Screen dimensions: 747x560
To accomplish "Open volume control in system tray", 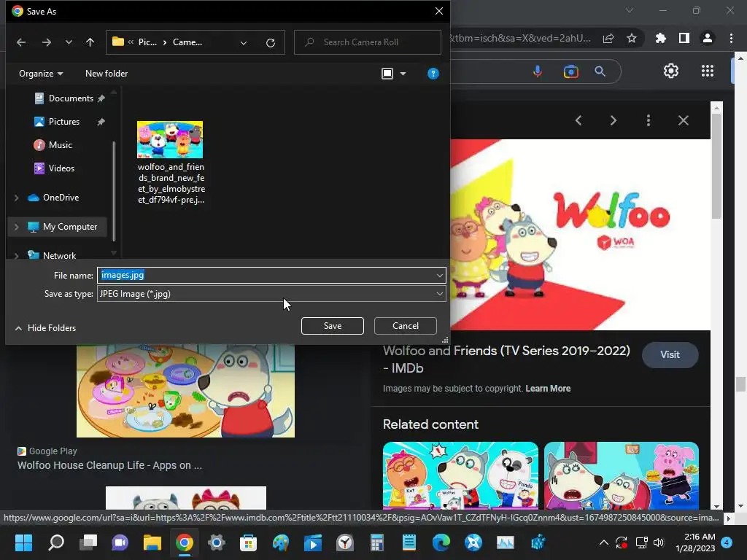I will 659,542.
